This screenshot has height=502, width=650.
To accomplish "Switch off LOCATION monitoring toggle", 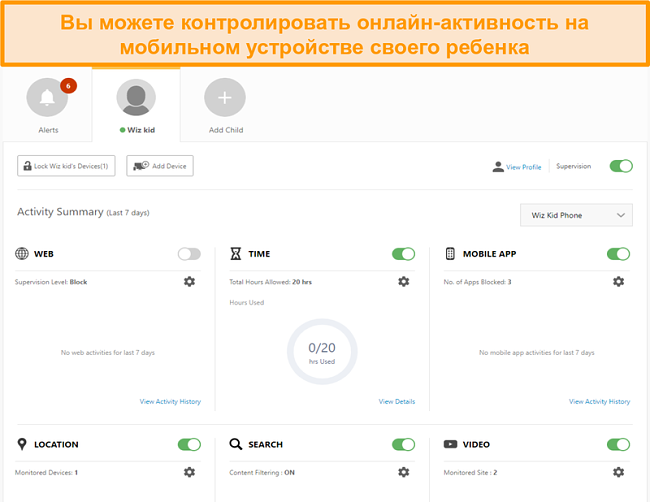I will (x=189, y=444).
